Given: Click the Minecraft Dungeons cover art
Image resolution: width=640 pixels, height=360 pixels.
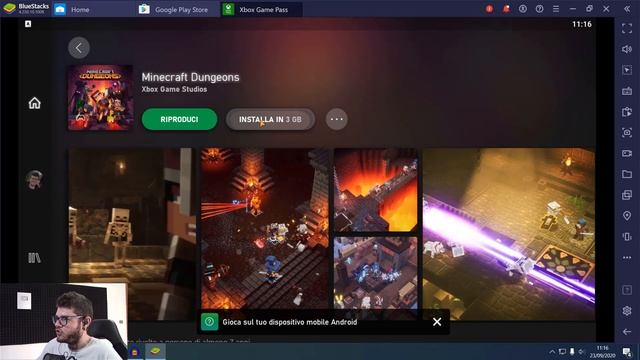Looking at the screenshot, I should coord(100,97).
